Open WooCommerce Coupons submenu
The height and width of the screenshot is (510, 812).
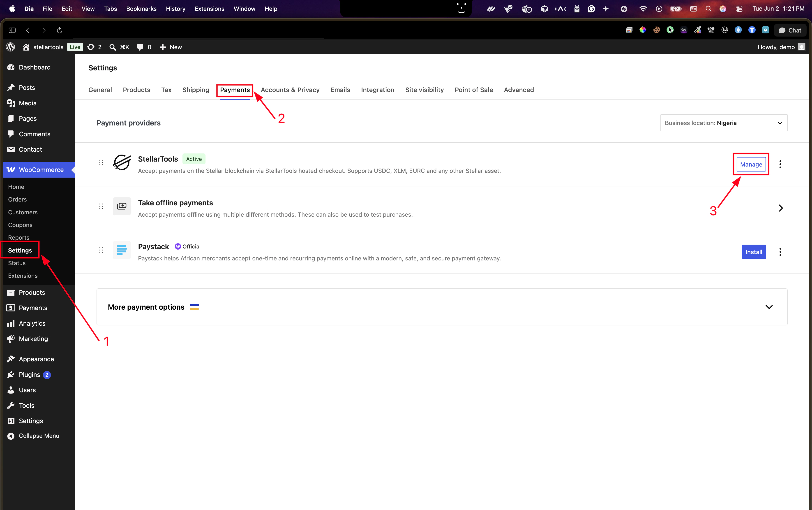click(x=20, y=225)
